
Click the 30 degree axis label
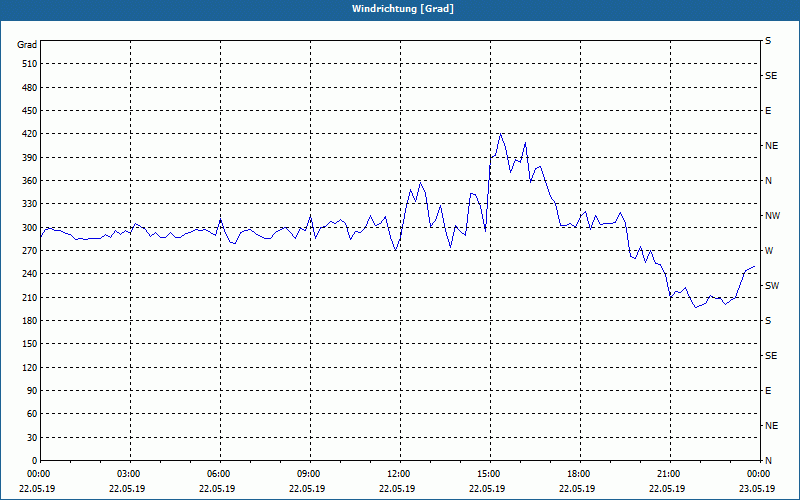click(x=32, y=437)
